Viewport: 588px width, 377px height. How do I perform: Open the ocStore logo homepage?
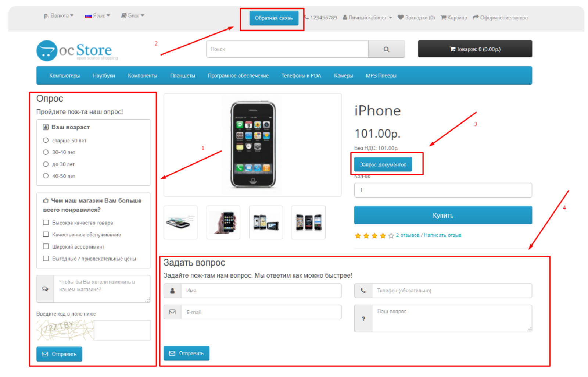coord(77,51)
